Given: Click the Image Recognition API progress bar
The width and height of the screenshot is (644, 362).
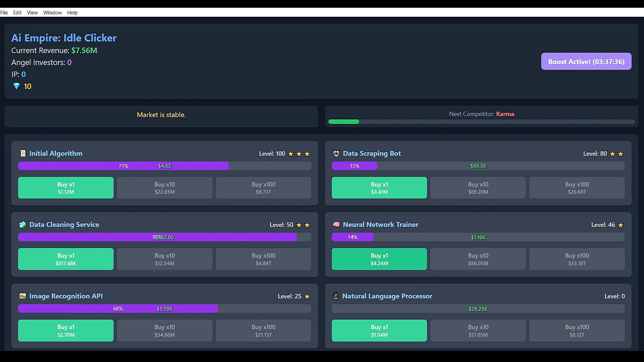Looking at the screenshot, I should (164, 308).
